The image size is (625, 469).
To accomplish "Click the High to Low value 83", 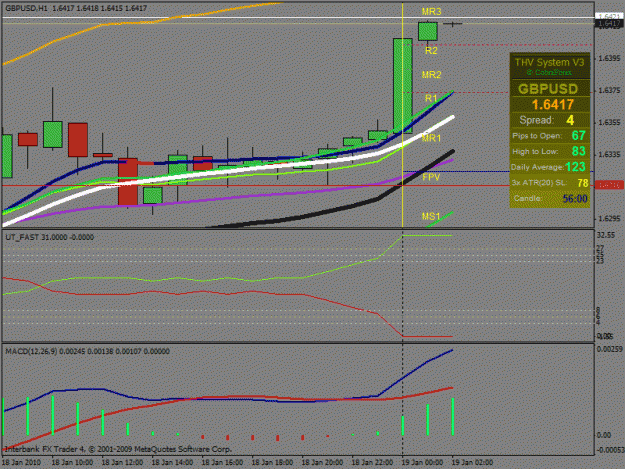I will [x=578, y=151].
